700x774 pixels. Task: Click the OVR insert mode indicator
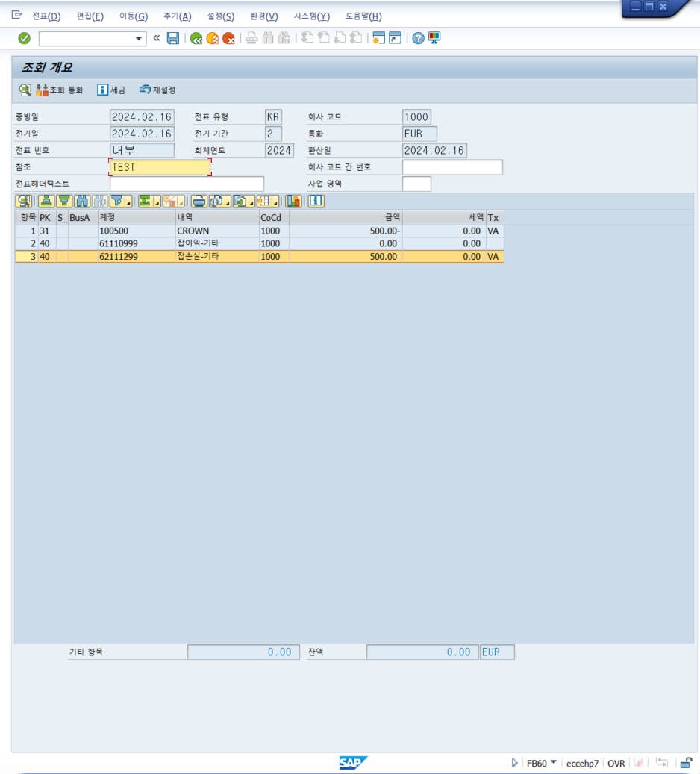pyautogui.click(x=616, y=763)
